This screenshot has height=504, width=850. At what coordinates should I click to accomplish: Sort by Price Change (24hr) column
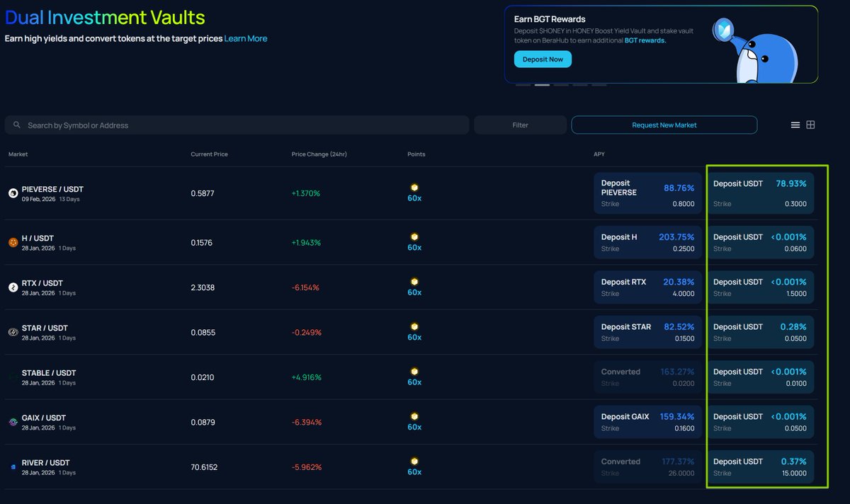point(319,154)
